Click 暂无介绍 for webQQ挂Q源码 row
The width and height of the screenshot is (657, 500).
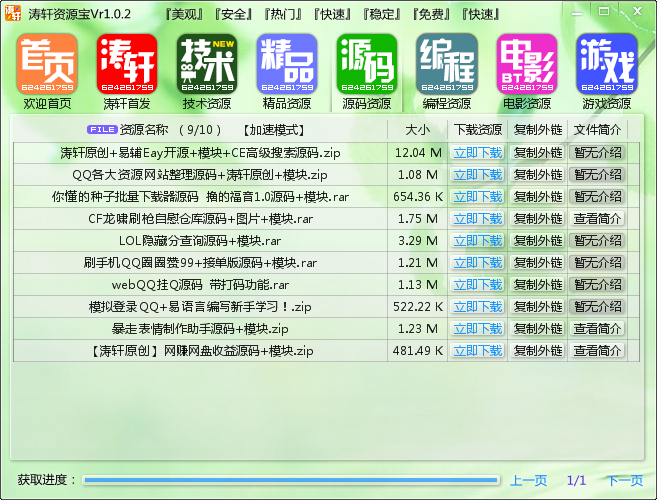[x=597, y=285]
